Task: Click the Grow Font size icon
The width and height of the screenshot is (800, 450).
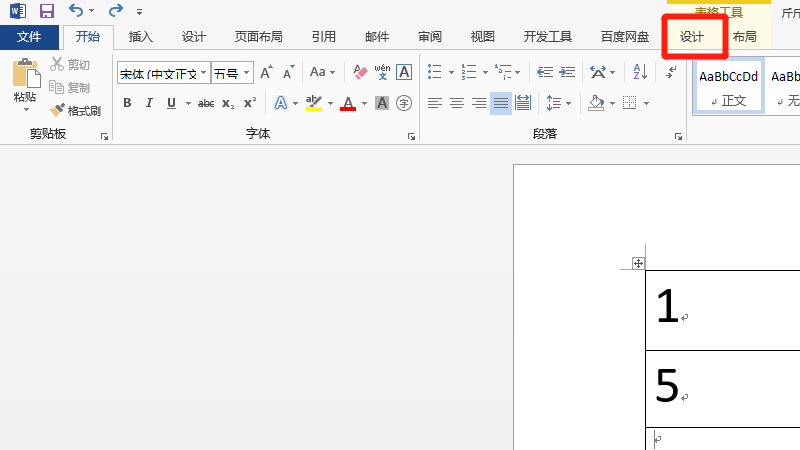Action: click(x=266, y=72)
